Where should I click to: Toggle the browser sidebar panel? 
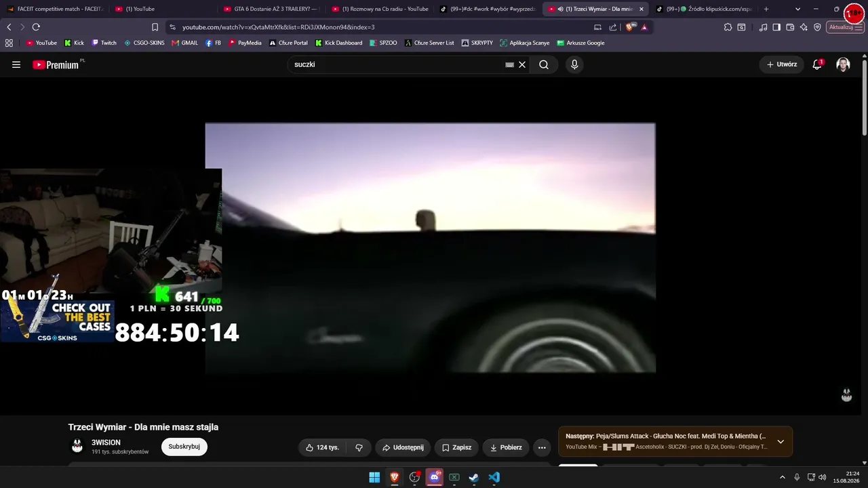[x=776, y=27]
